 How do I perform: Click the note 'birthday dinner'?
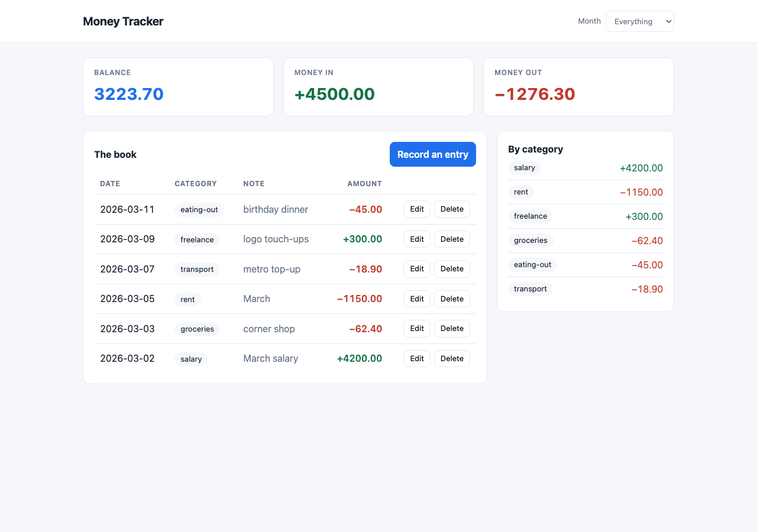[276, 209]
